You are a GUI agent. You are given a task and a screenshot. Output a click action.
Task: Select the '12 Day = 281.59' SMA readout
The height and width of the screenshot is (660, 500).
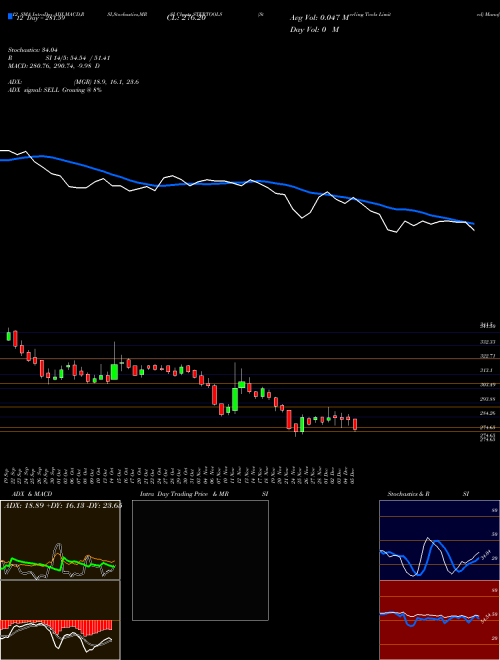click(x=39, y=18)
